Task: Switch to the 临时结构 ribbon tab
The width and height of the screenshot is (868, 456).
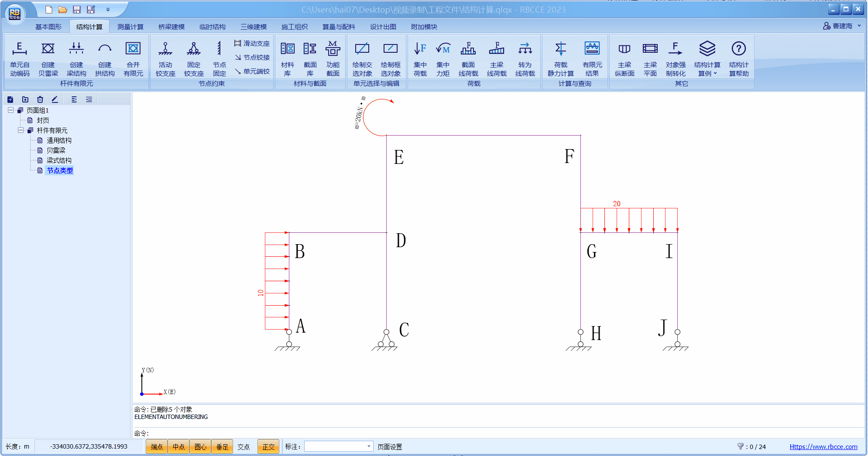Action: tap(212, 27)
